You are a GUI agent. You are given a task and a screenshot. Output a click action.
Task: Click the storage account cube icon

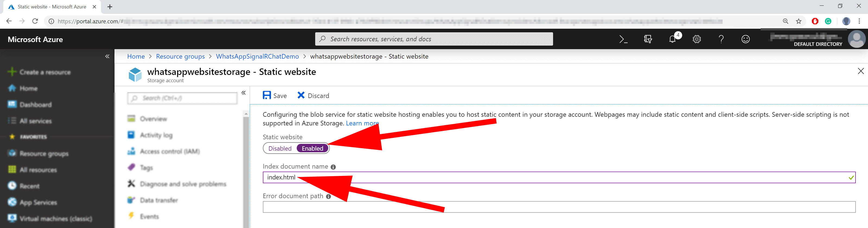click(x=135, y=75)
